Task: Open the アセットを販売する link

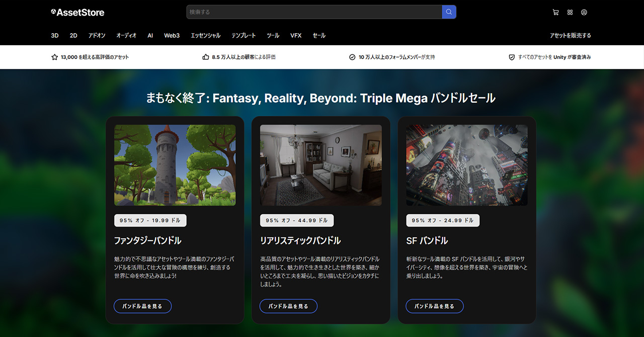Action: [571, 35]
